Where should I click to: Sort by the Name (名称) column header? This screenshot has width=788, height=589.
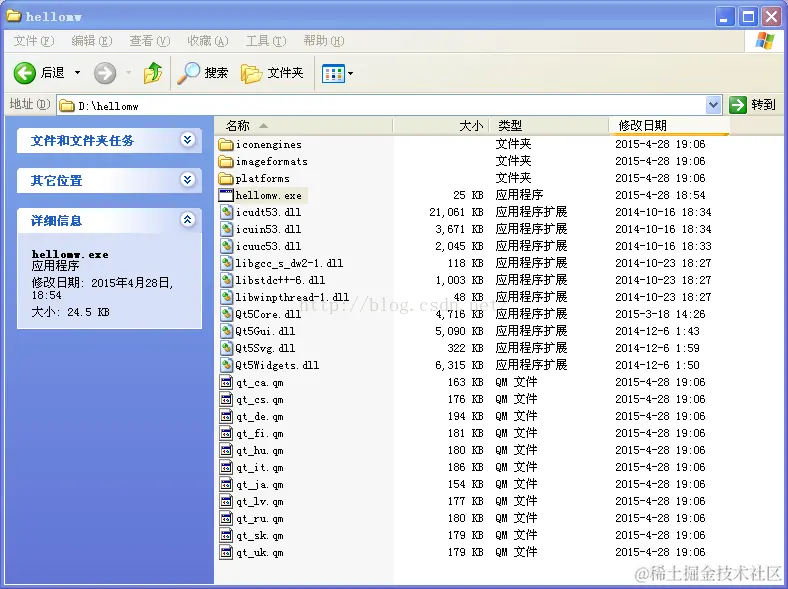click(304, 126)
